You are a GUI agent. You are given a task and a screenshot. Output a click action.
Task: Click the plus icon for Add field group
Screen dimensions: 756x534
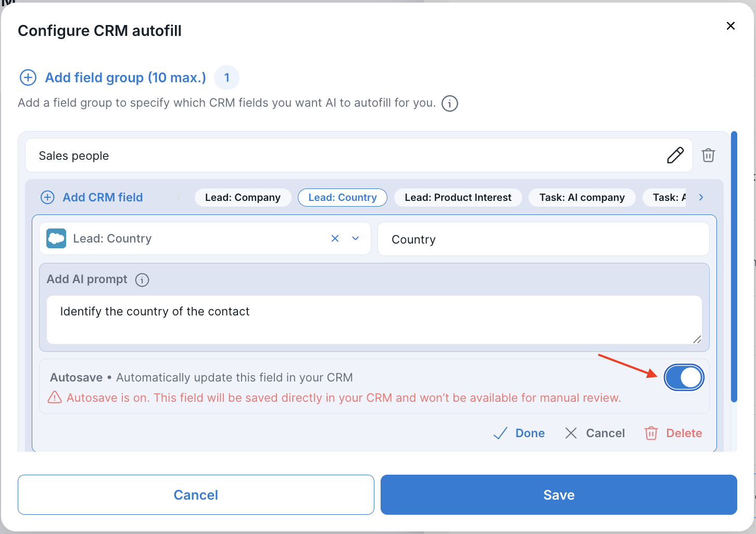pos(28,78)
